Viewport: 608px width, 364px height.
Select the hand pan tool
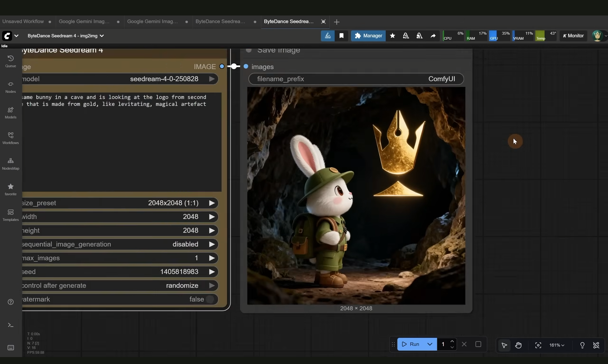518,345
